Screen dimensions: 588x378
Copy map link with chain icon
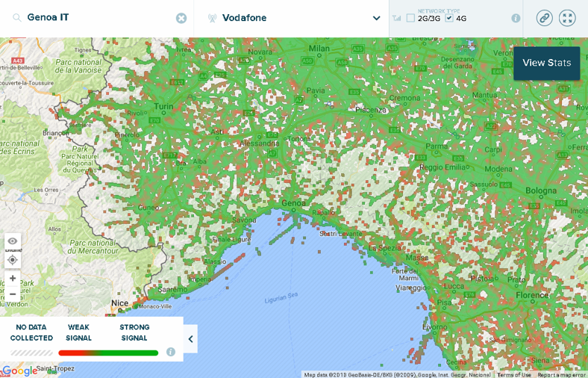(x=544, y=18)
